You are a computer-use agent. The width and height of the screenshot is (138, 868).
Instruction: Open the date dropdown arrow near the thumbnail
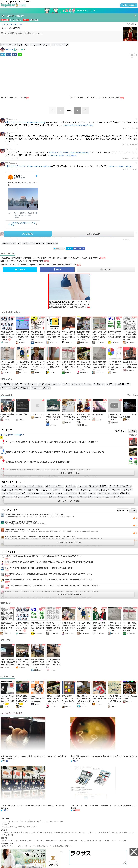(136, 24)
